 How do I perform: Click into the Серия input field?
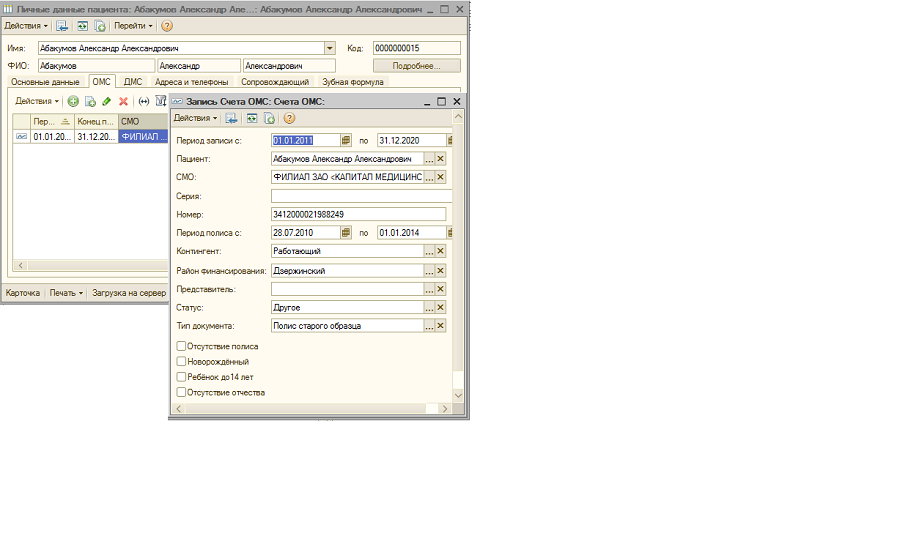[x=361, y=196]
